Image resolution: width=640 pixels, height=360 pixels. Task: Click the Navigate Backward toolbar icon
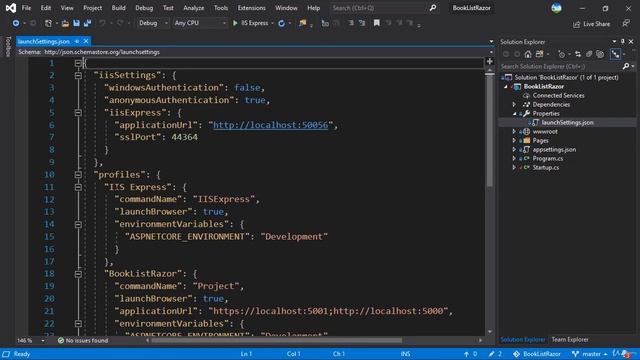(16, 23)
